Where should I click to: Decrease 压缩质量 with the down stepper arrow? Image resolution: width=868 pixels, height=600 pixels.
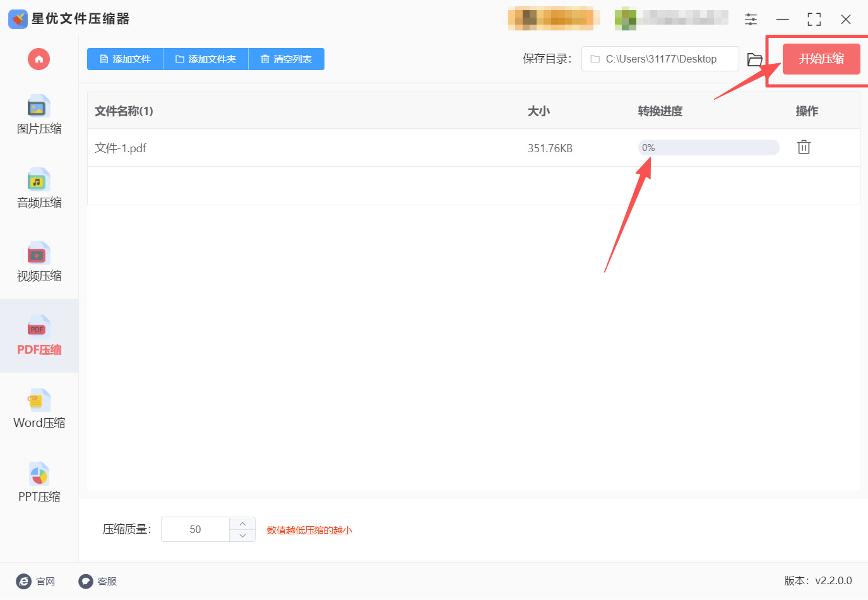click(x=242, y=536)
